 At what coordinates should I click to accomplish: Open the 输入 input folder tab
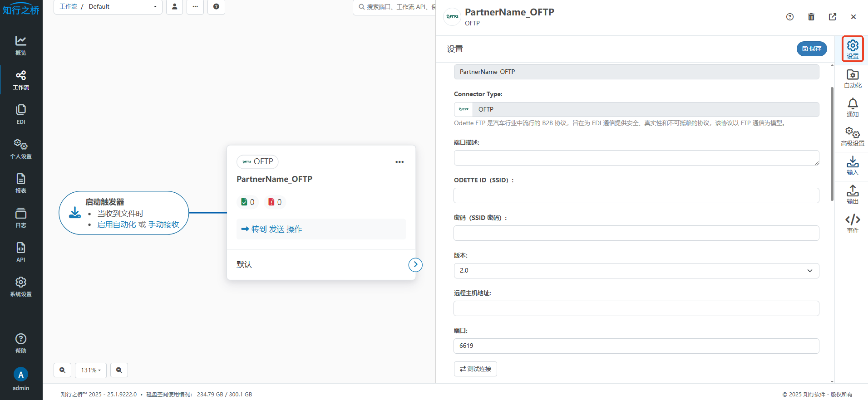click(x=852, y=166)
